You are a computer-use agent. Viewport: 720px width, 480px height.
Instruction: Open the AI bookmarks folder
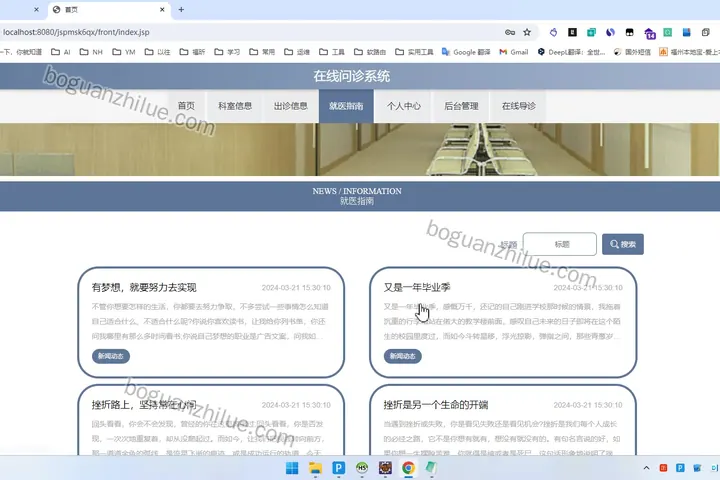tap(61, 52)
